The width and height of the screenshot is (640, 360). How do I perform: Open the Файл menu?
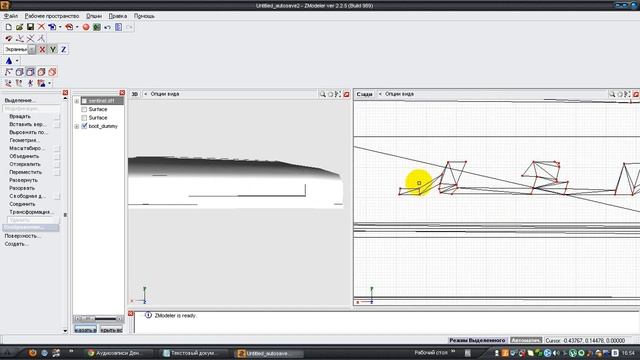(x=11, y=16)
